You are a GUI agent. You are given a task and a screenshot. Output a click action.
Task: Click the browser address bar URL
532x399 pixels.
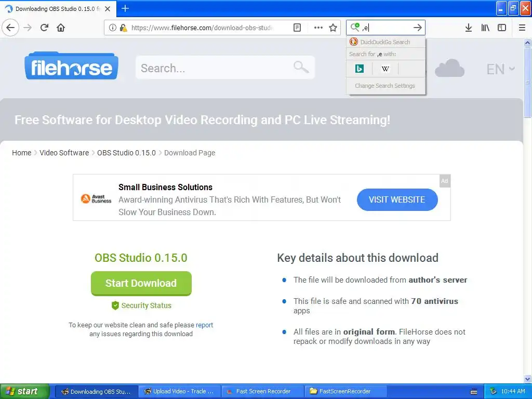(202, 28)
